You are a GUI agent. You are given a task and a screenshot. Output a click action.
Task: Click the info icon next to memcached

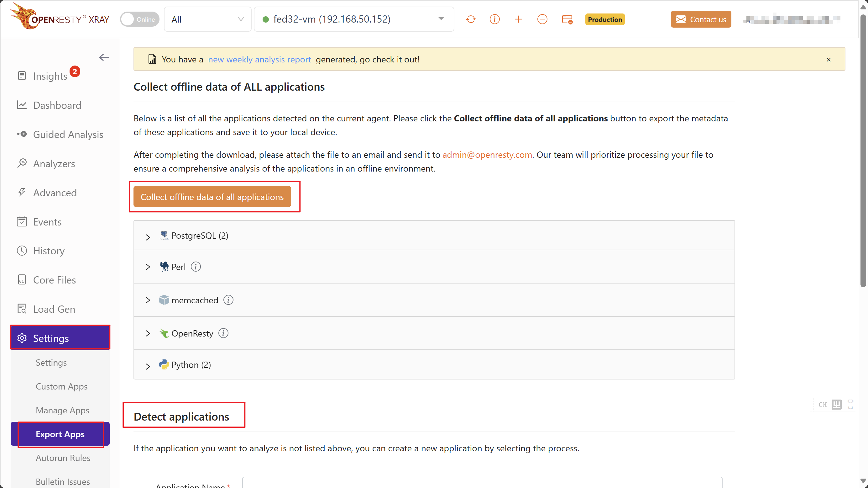[228, 300]
